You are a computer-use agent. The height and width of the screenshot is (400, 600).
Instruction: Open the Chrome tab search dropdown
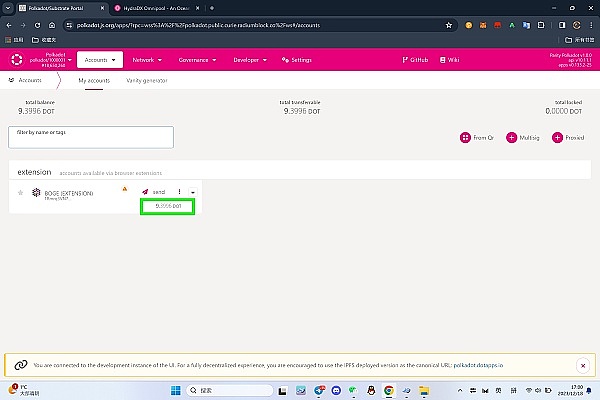click(x=8, y=8)
